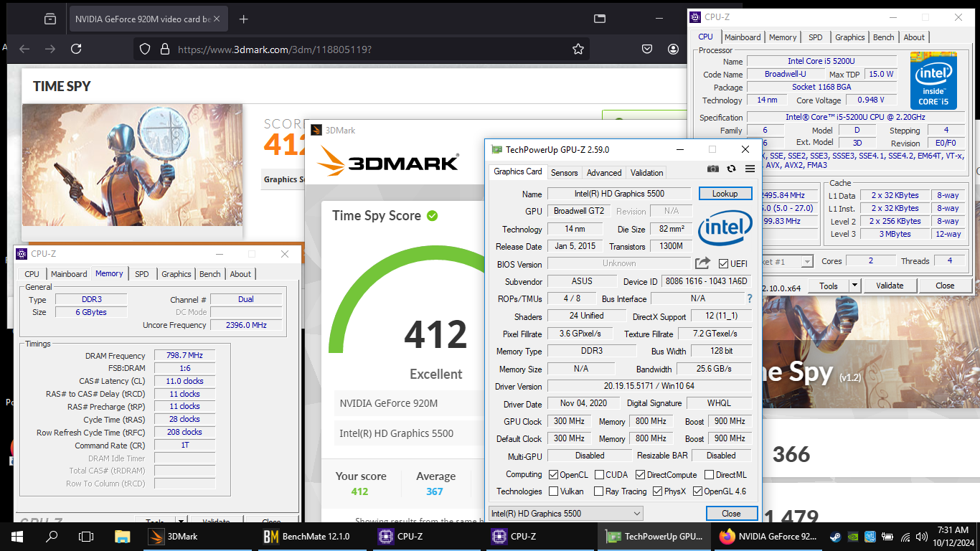Open the Graphics tab in left CPU-Z window
Viewport: 980px width, 551px height.
(176, 274)
